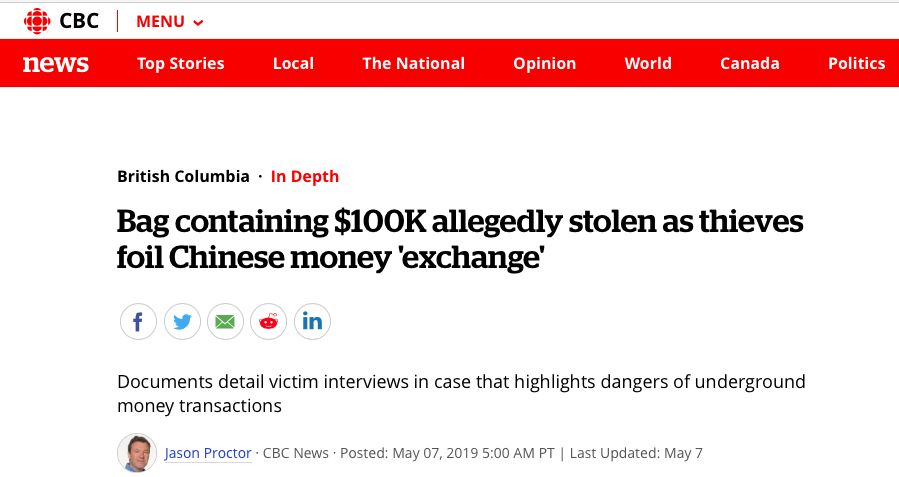Viewport: 899px width, 477px height.
Task: Share article on LinkedIn
Action: pos(312,322)
